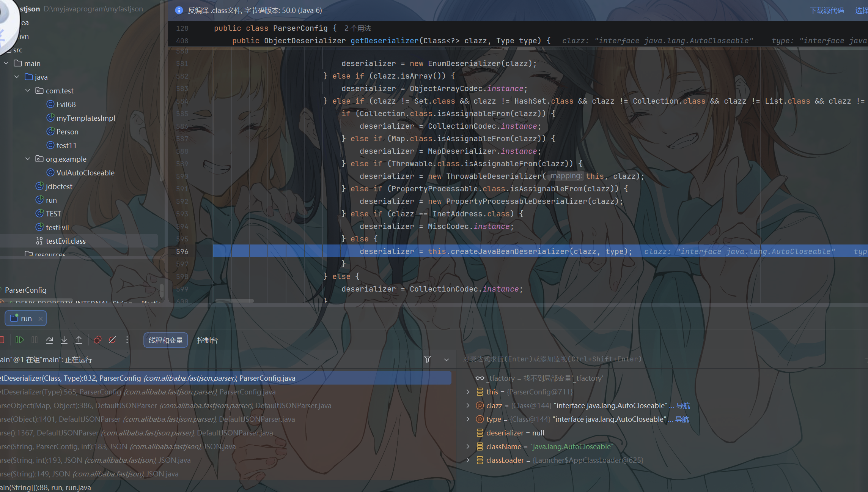868x492 pixels.
Task: Select the 线程和变量 tab
Action: (165, 340)
